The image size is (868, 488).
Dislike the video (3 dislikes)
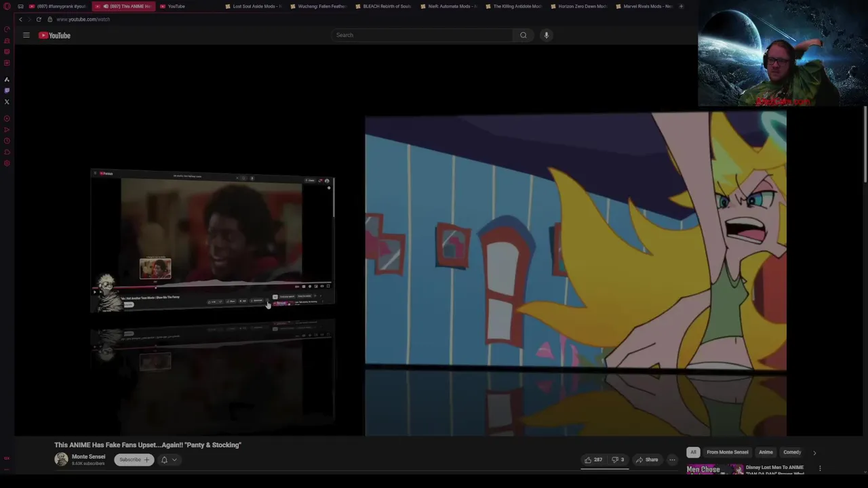pos(618,460)
